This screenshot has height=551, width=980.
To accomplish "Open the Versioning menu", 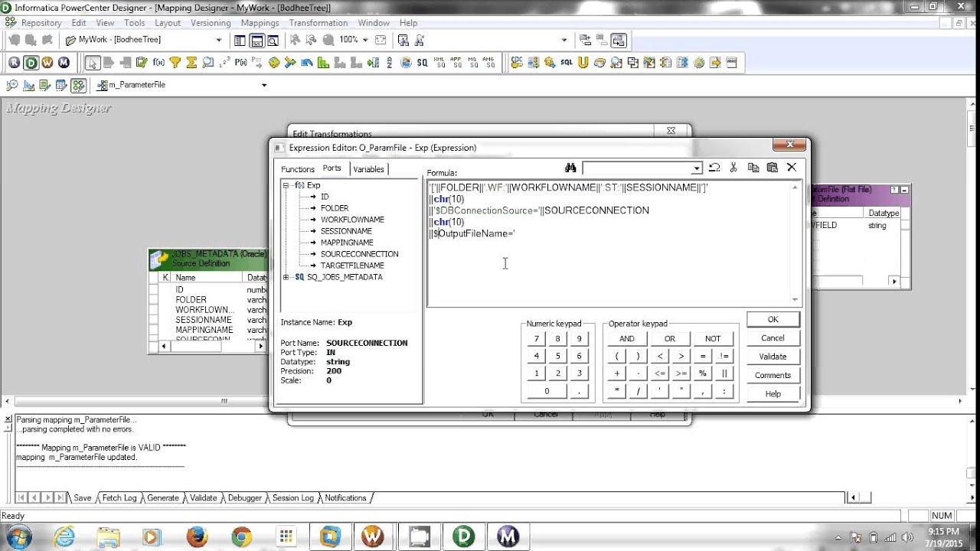I will point(211,23).
